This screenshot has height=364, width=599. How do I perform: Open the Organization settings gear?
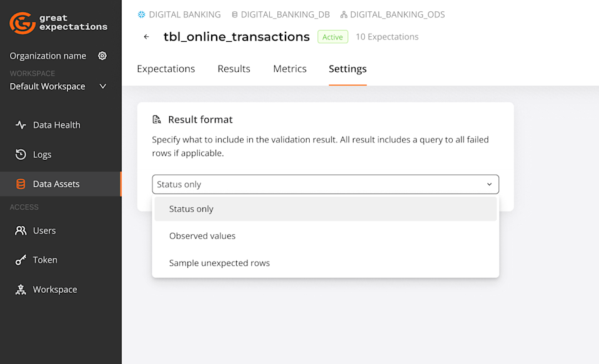tap(102, 56)
